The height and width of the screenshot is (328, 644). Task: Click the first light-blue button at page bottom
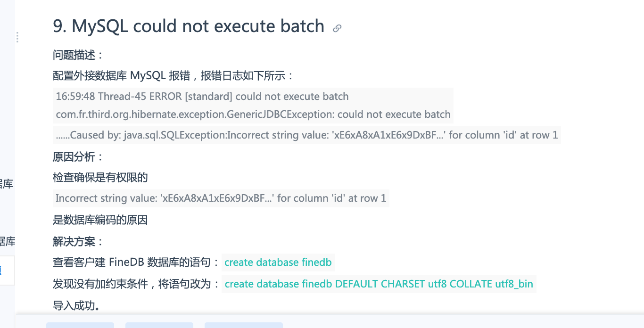tap(80, 325)
